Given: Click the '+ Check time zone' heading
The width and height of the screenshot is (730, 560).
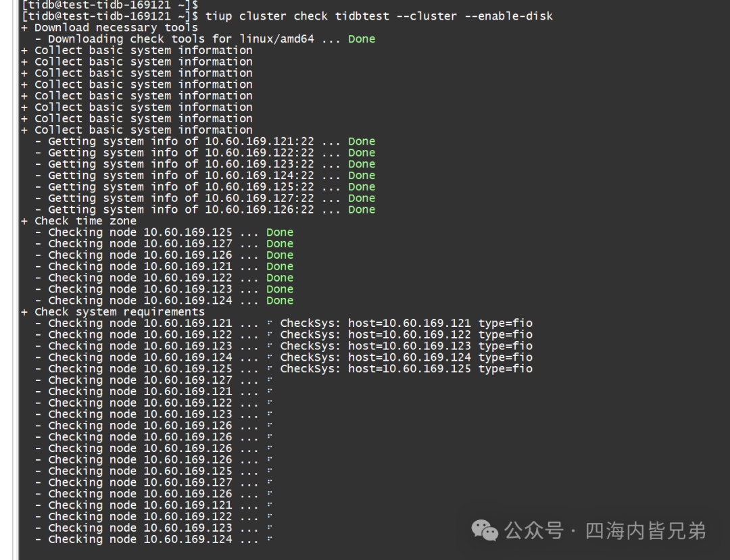Looking at the screenshot, I should coord(78,221).
